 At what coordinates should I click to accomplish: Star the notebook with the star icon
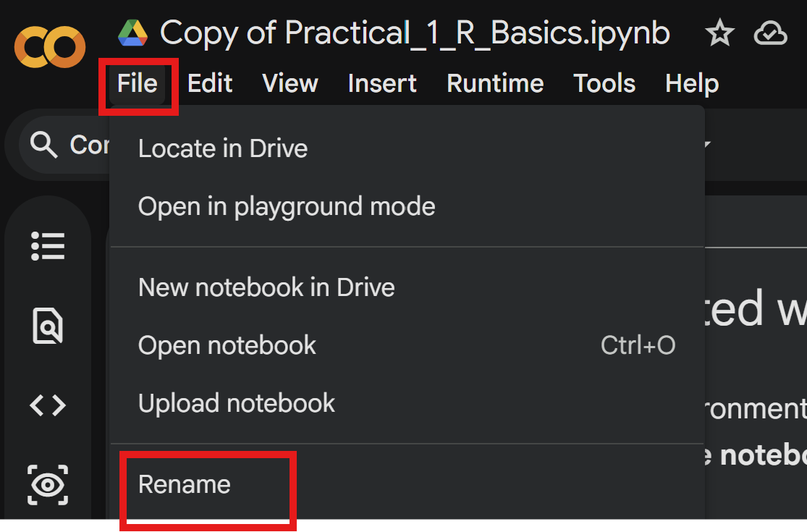tap(719, 33)
